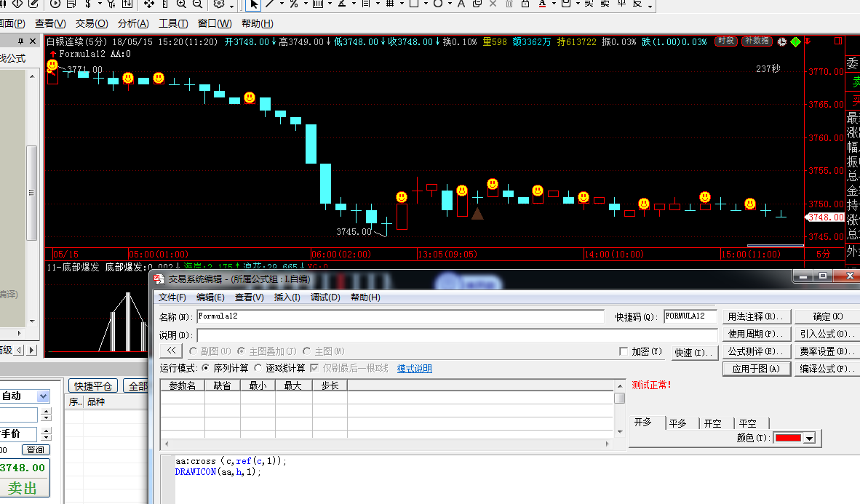Select the 逐K线计算 radio button
860x504 pixels.
pos(258,369)
